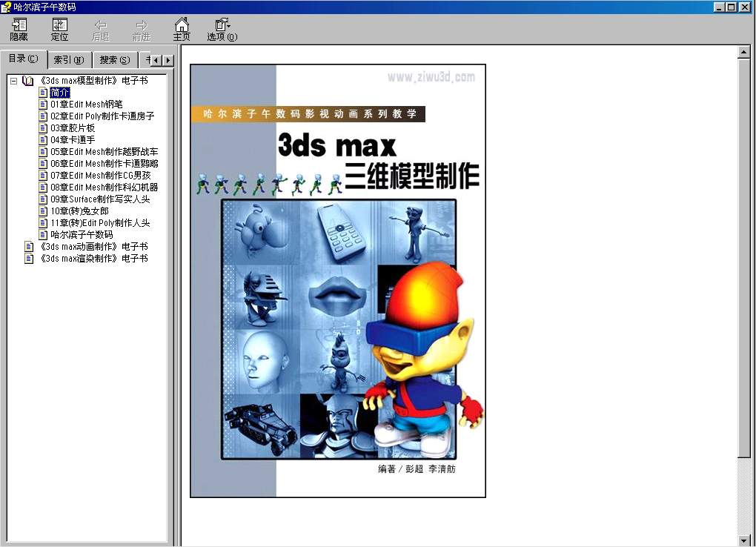
Task: Open 《3ds max渲染制作》电子书 entry
Action: [x=93, y=259]
